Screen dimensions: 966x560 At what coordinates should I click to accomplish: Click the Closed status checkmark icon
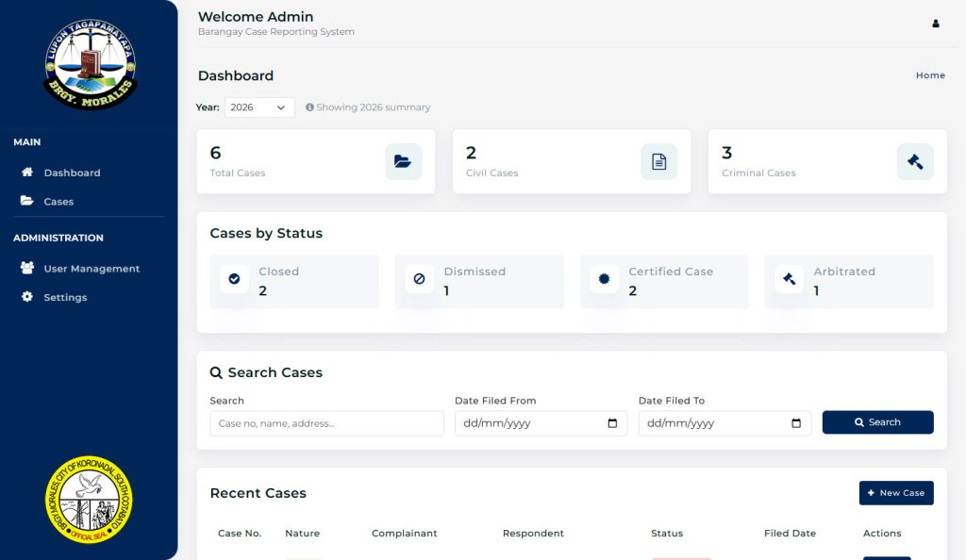234,279
